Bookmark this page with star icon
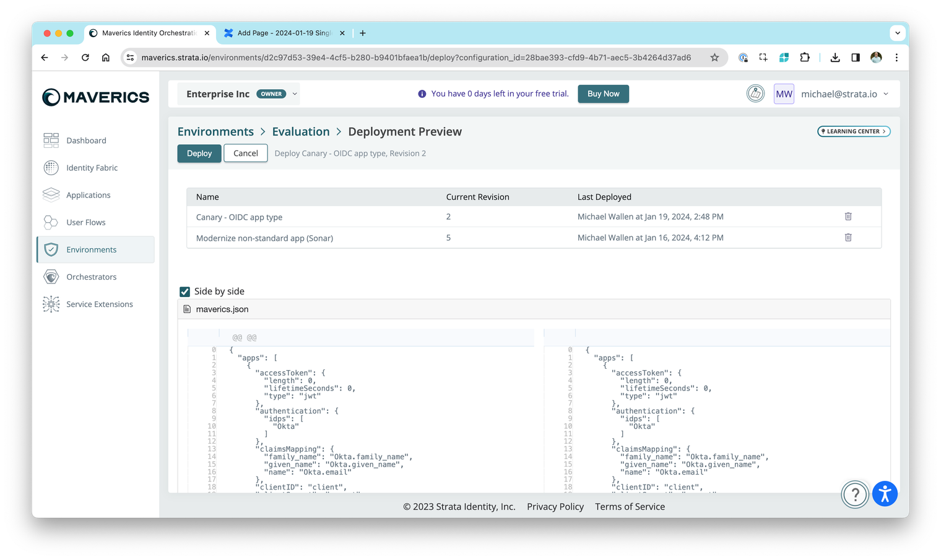The width and height of the screenshot is (941, 560). [714, 58]
